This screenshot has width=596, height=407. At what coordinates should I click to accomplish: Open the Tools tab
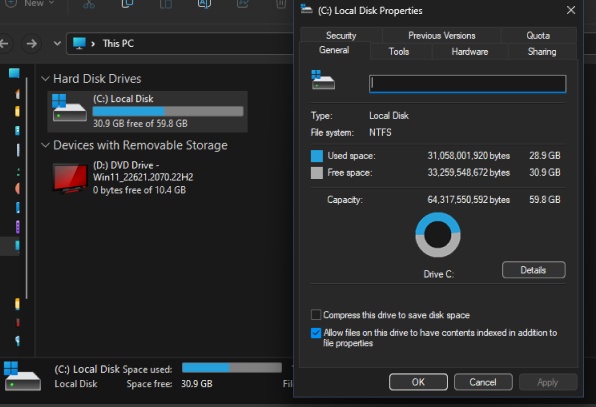click(x=399, y=51)
